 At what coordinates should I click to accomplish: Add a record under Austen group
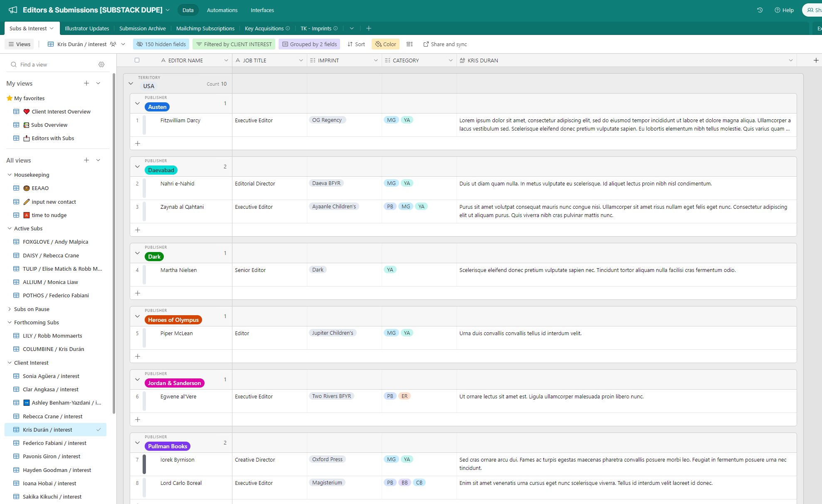pyautogui.click(x=138, y=143)
